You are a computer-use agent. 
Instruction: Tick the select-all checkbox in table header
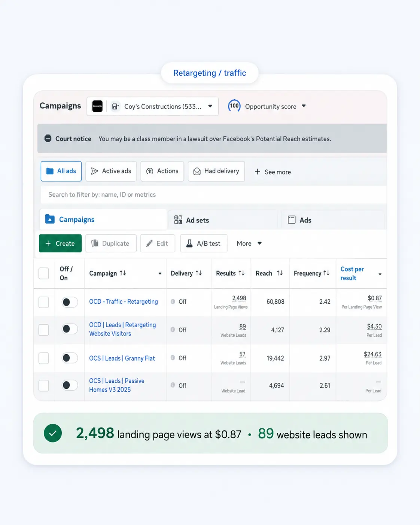point(44,273)
